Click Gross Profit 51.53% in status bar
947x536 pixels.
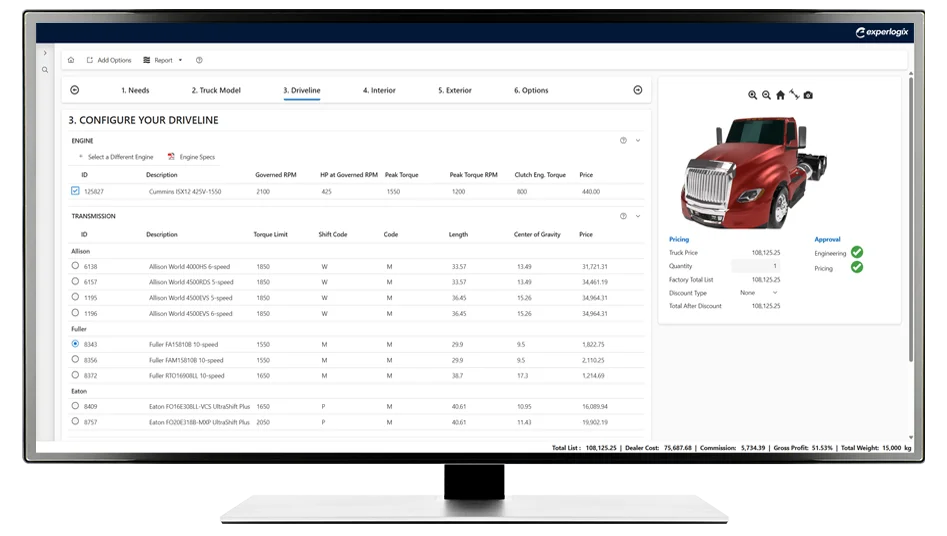803,448
